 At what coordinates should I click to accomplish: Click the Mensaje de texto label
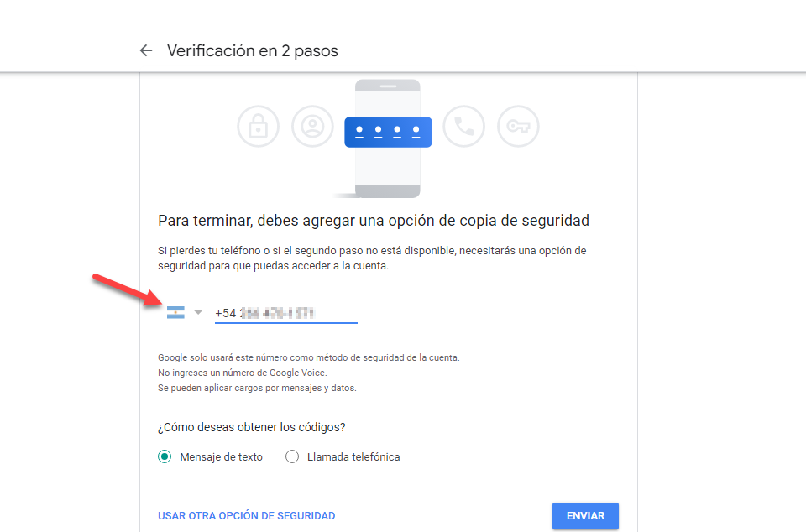pyautogui.click(x=221, y=457)
